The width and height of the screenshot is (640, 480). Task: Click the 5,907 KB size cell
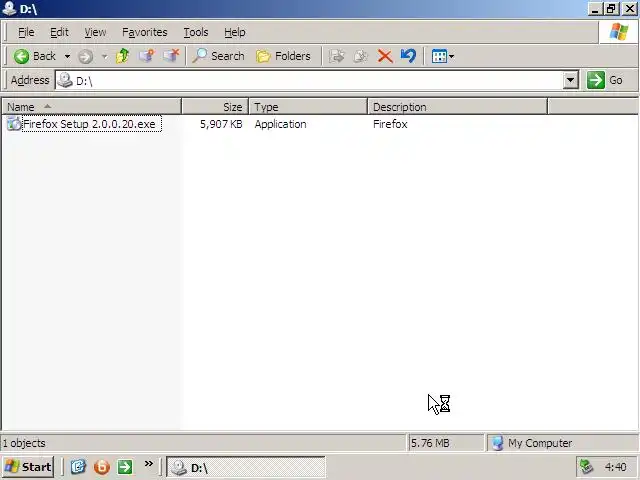pyautogui.click(x=221, y=124)
